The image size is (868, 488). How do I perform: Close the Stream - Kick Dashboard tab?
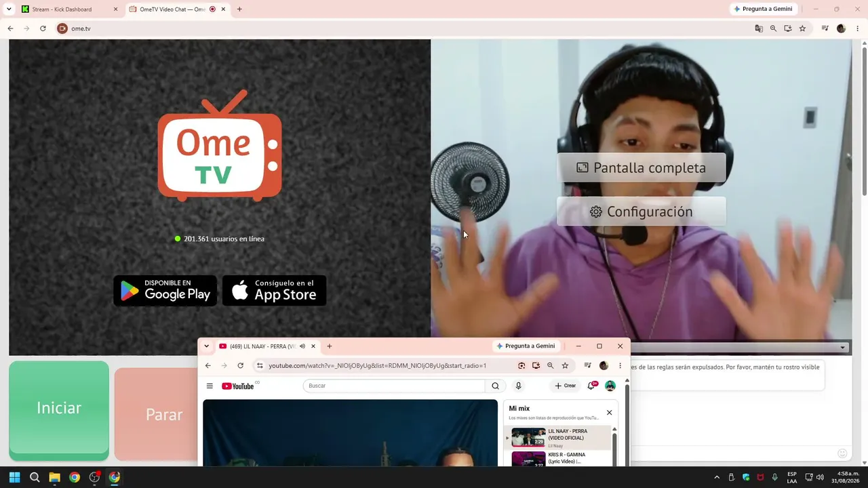coord(115,9)
